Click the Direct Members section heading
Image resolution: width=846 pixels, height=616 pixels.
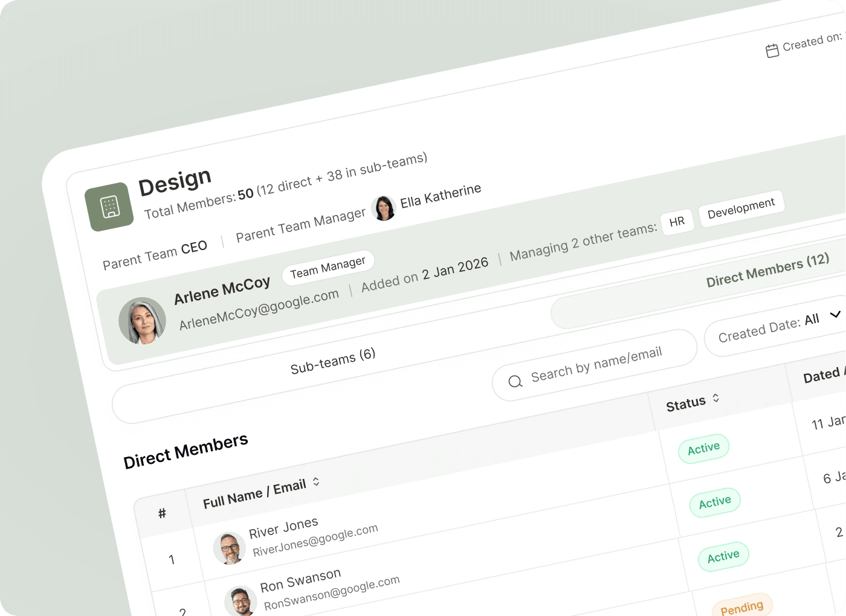[x=186, y=451]
